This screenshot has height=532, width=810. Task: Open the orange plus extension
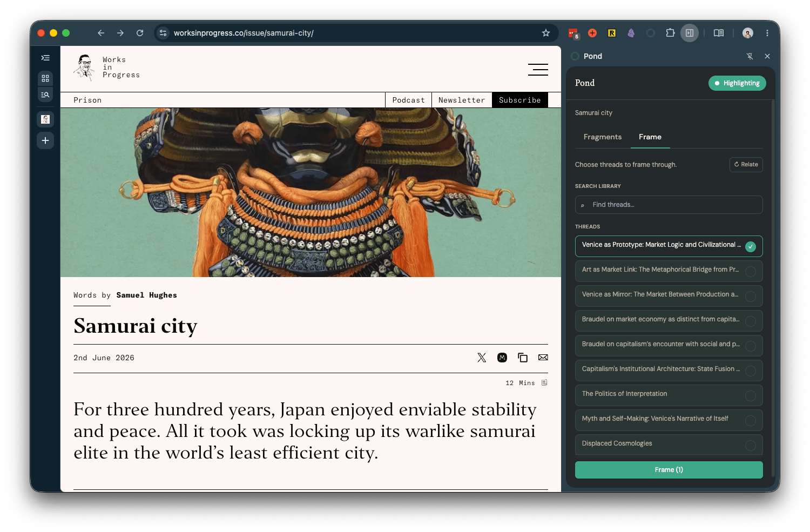coord(592,33)
